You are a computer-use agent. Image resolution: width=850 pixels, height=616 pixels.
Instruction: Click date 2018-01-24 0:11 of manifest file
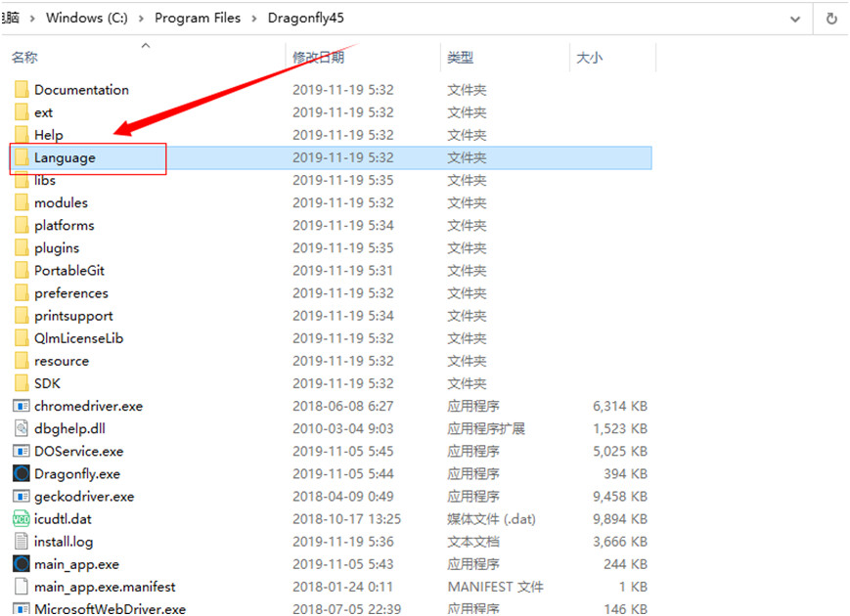[342, 587]
